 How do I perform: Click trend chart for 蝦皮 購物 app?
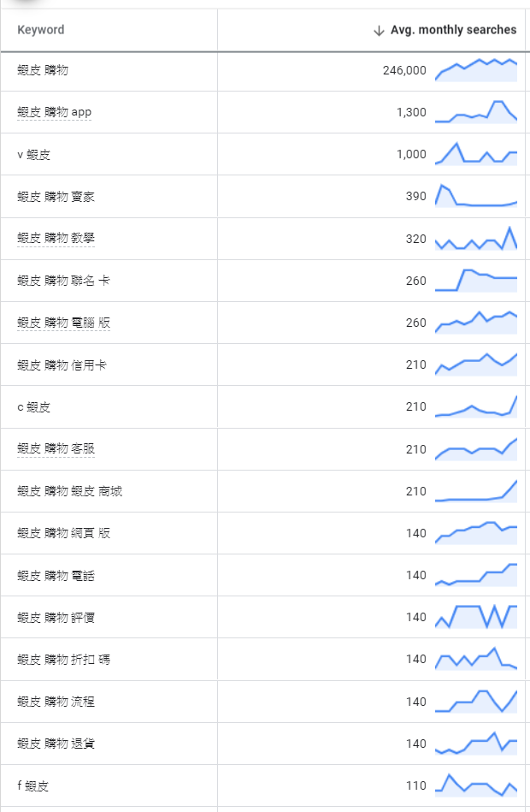pos(476,112)
